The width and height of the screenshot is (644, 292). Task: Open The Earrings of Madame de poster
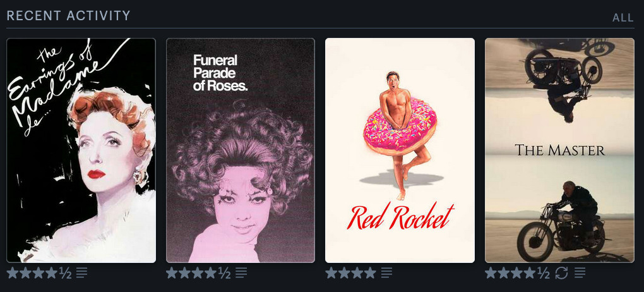(81, 150)
